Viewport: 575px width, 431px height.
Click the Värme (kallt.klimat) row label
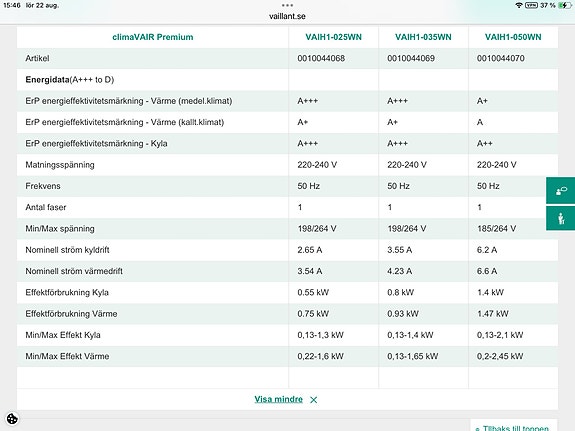125,122
